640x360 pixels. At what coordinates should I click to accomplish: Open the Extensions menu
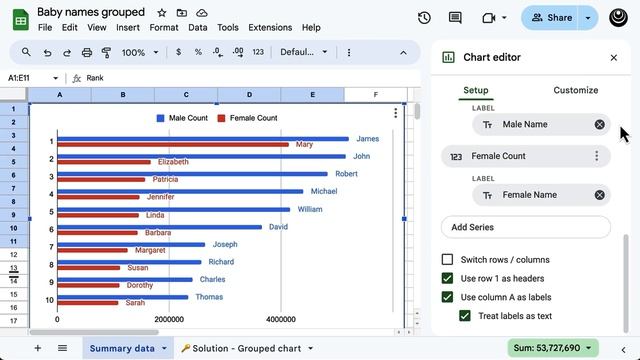coord(270,28)
